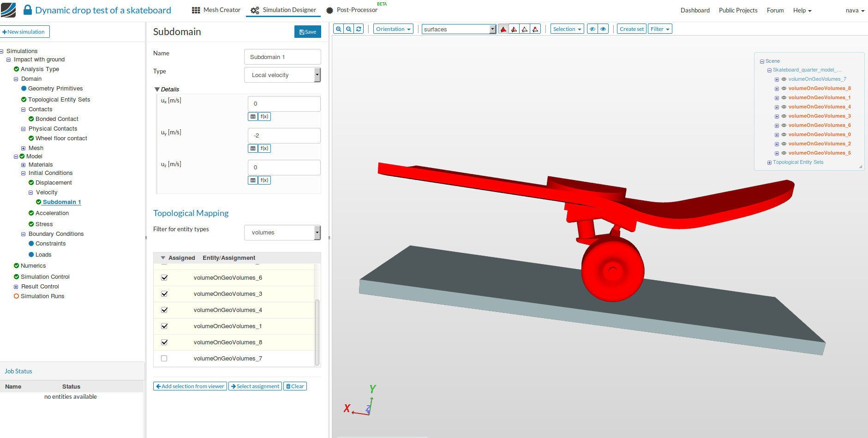Click the Subdomain Name input field
The width and height of the screenshot is (868, 438).
click(282, 57)
